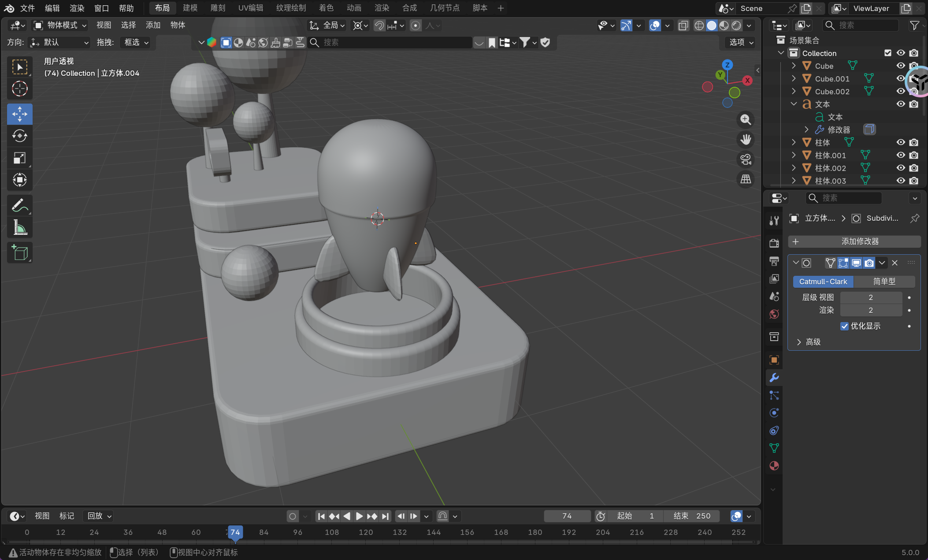Expand the 高级 section
Viewport: 928px width, 560px height.
pyautogui.click(x=799, y=342)
